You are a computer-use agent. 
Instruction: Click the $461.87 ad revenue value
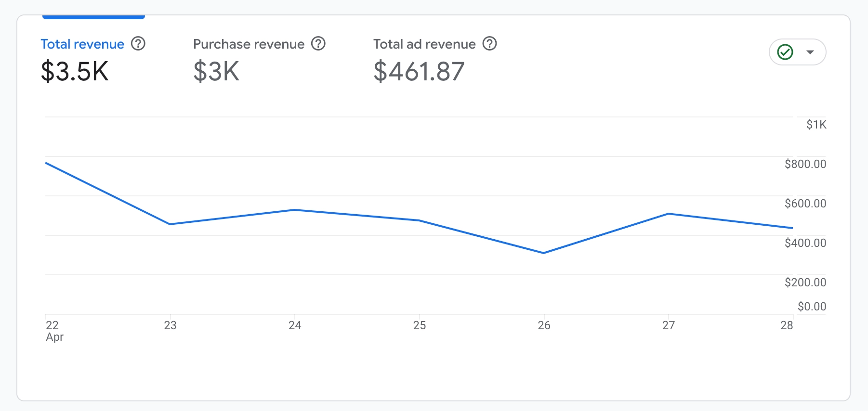pos(419,71)
